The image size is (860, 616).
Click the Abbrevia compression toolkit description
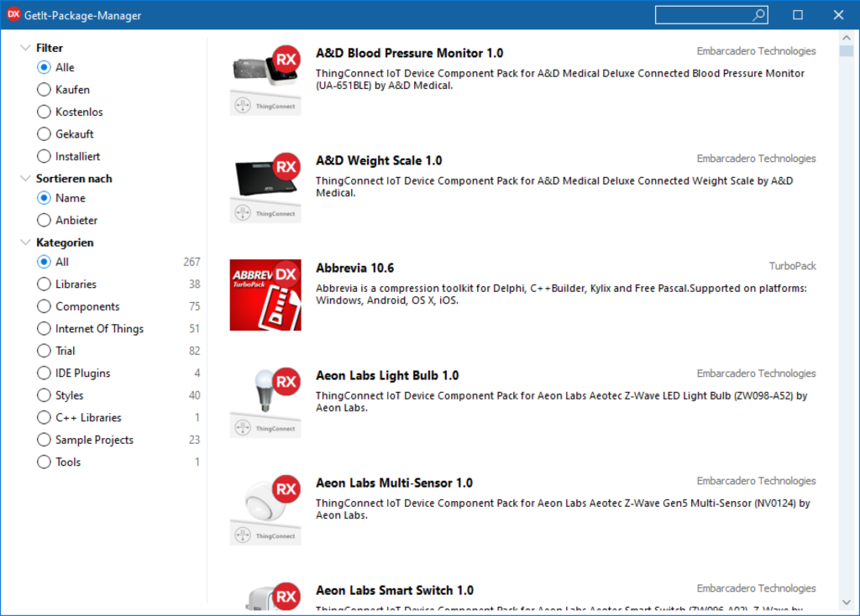click(x=561, y=295)
